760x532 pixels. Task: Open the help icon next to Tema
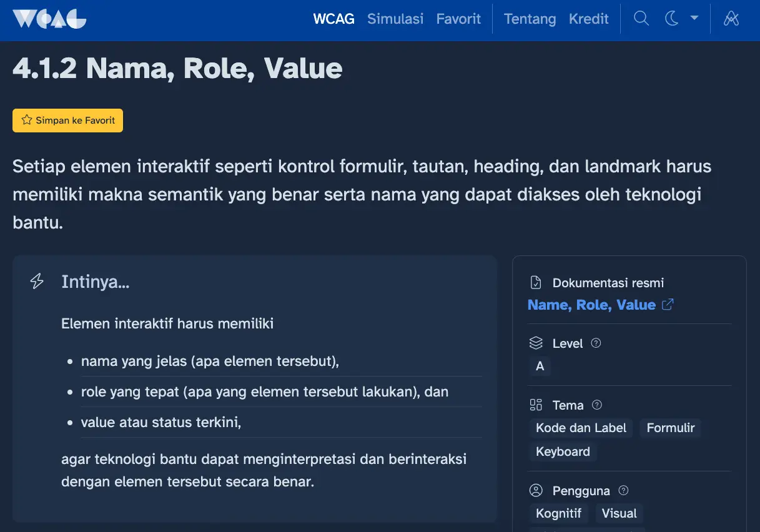(x=596, y=405)
